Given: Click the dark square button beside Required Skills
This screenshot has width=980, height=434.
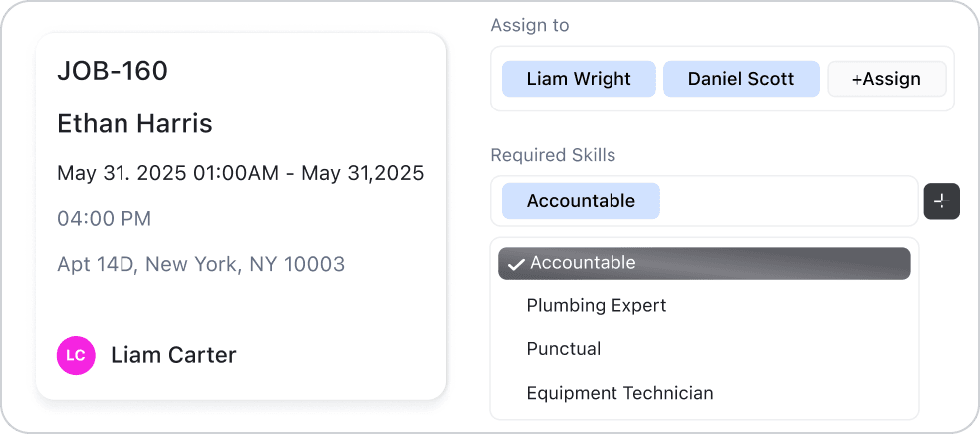Looking at the screenshot, I should pyautogui.click(x=941, y=201).
